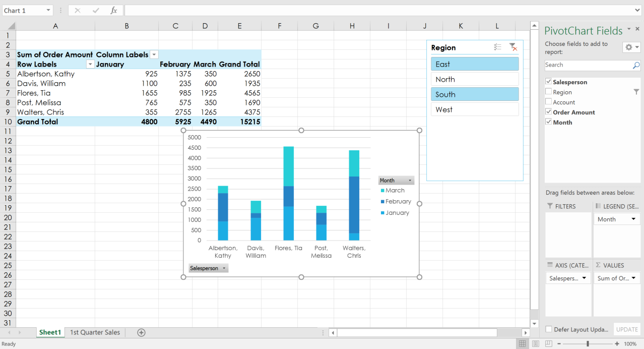Open the Column Labels filter dropdown
The height and width of the screenshot is (349, 644).
pos(154,54)
